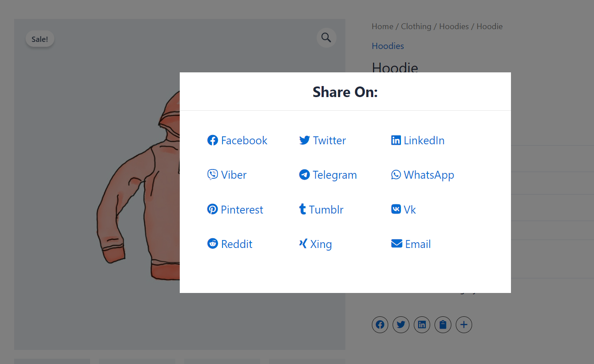Click the plus button for more share options
Viewport: 594px width, 364px height.
click(x=464, y=325)
